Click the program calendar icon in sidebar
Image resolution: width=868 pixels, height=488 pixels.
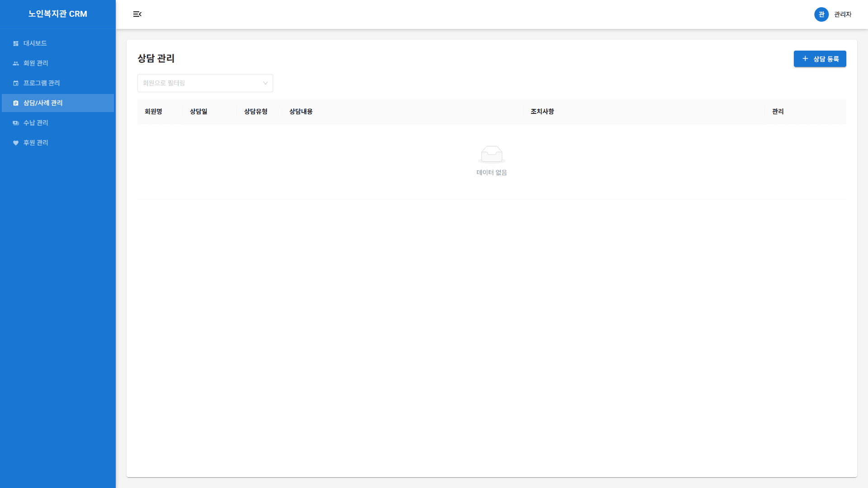pos(16,83)
